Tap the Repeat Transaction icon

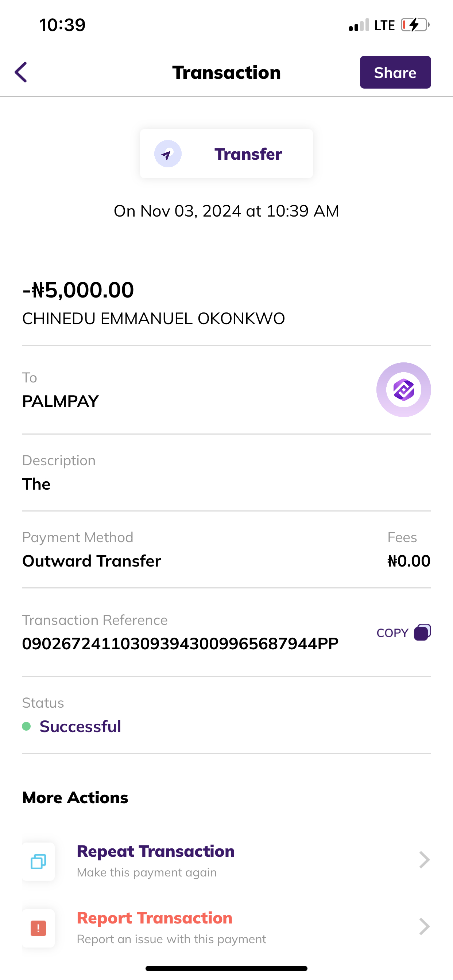click(x=38, y=861)
